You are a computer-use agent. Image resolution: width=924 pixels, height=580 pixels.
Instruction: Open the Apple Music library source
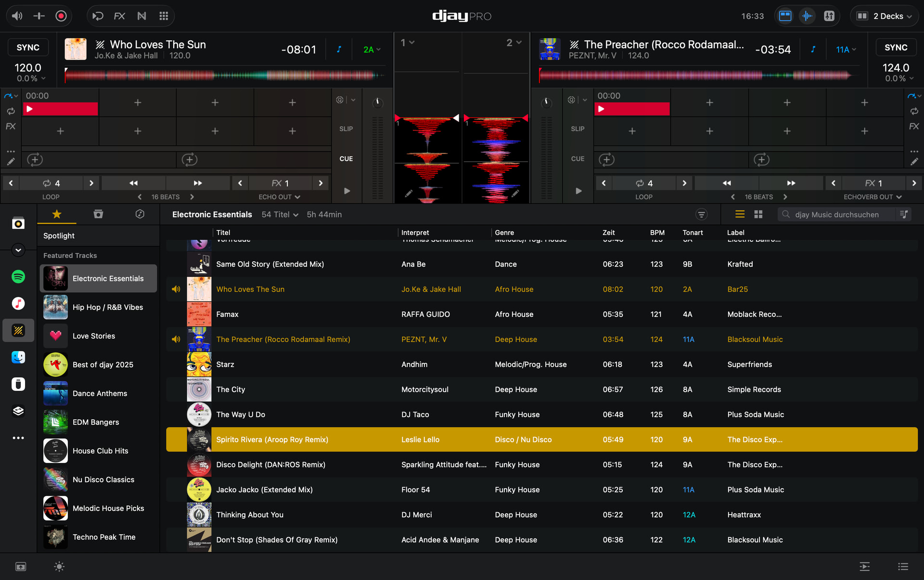click(x=18, y=303)
